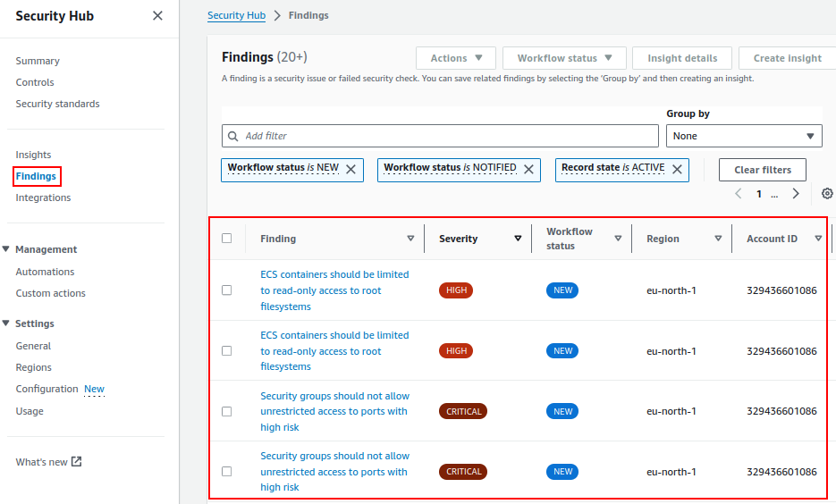Click the search magnifier icon in filter box

[233, 136]
